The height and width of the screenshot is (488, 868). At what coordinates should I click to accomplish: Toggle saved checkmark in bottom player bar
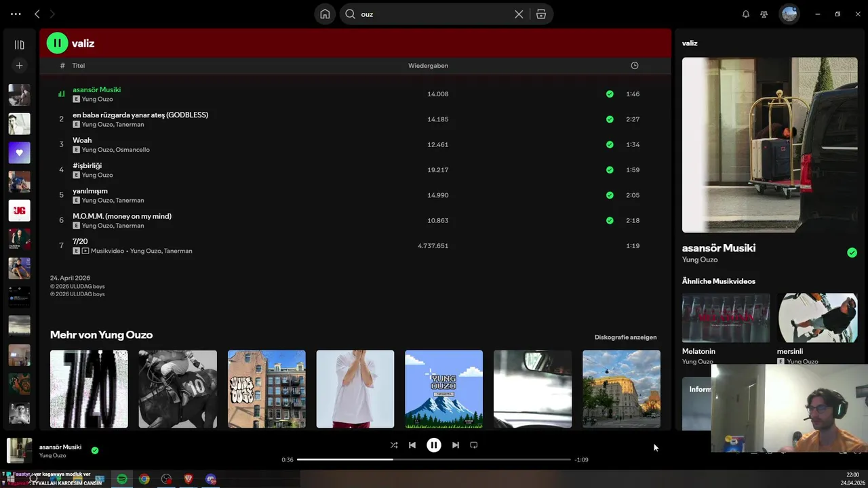tap(95, 450)
